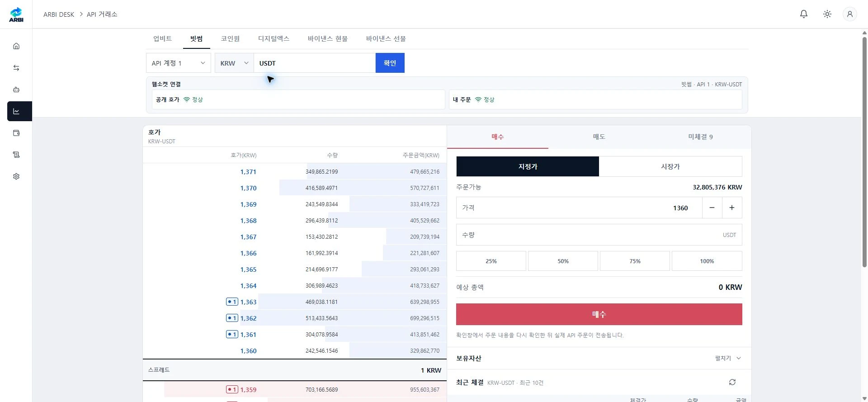Switch to the 바이낸스 현물 tab
This screenshot has height=402, width=868.
tap(328, 38)
